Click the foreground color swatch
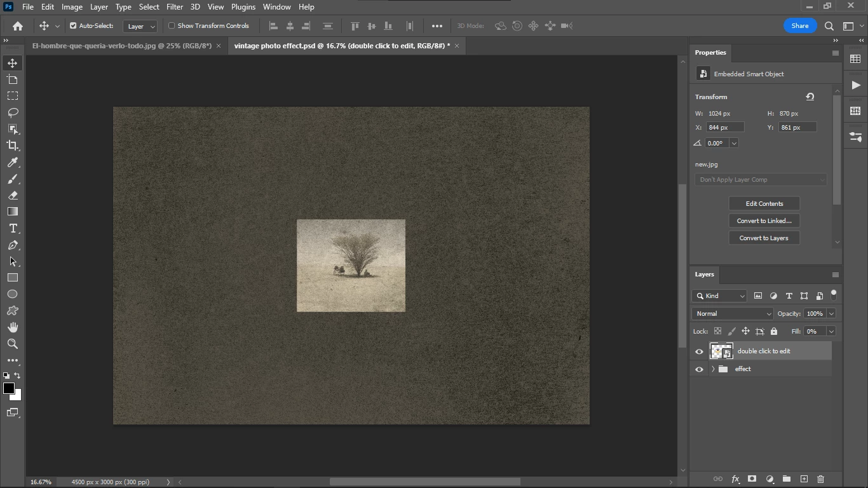This screenshot has width=868, height=488. coord(9,389)
